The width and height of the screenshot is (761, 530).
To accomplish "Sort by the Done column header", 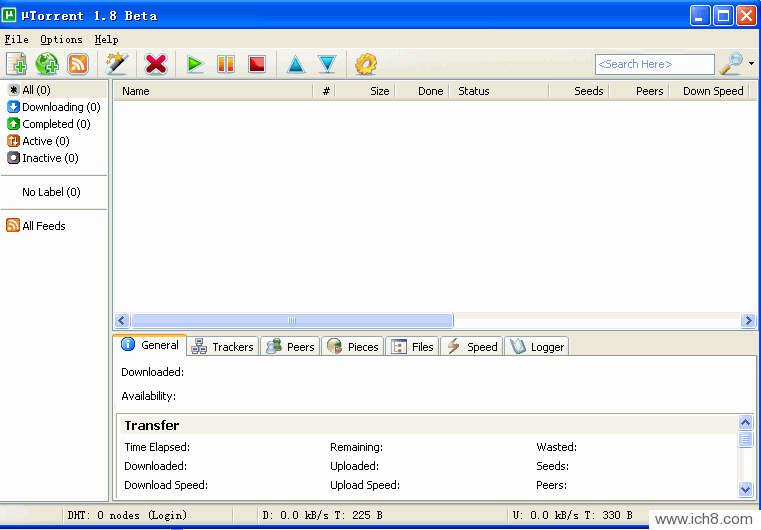I will [422, 91].
